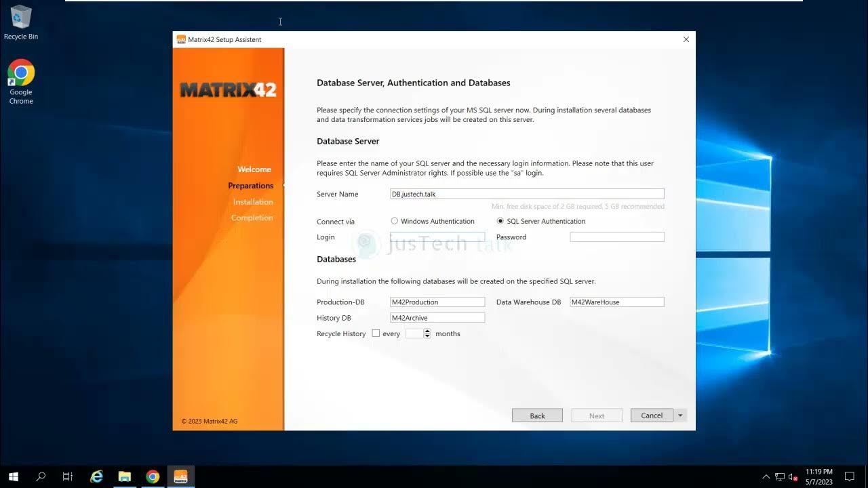
Task: Open the Recycle Bin desktop icon
Action: [x=21, y=23]
